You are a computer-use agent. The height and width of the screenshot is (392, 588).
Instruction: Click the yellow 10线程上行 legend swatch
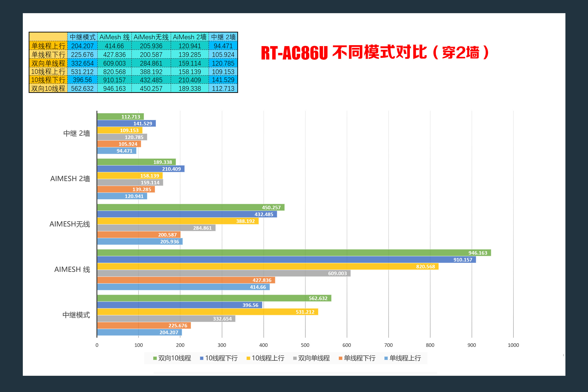tap(248, 358)
